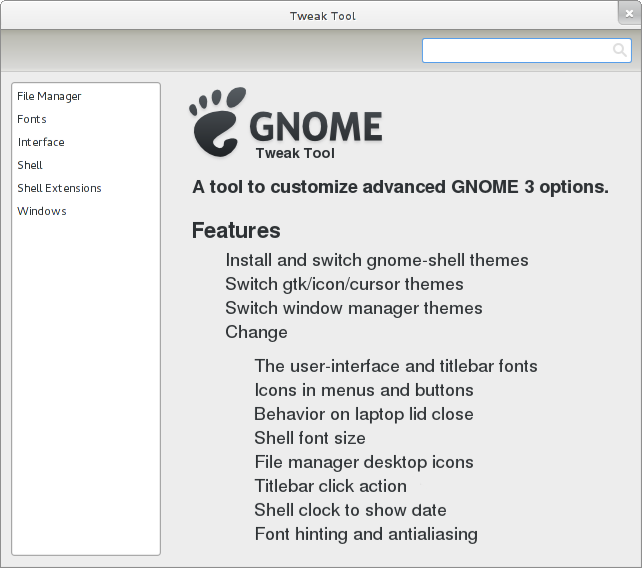Click 'Switch window manager themes' text

point(354,308)
